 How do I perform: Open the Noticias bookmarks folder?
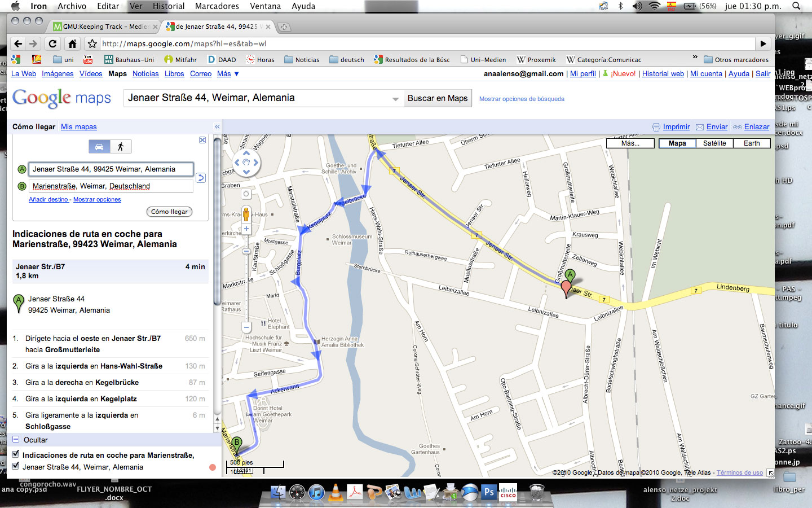coord(302,59)
